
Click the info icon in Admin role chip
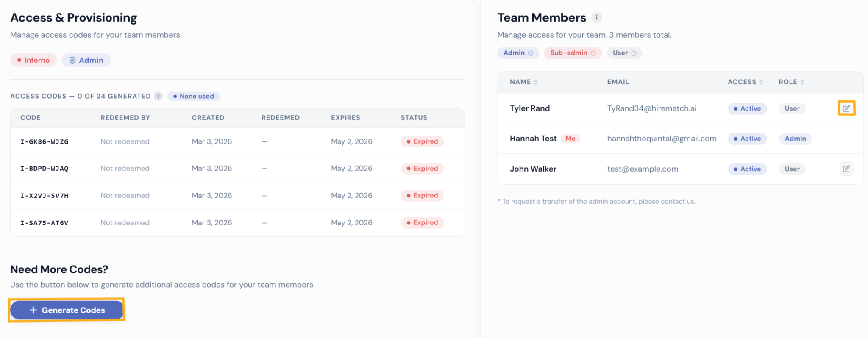tap(530, 53)
